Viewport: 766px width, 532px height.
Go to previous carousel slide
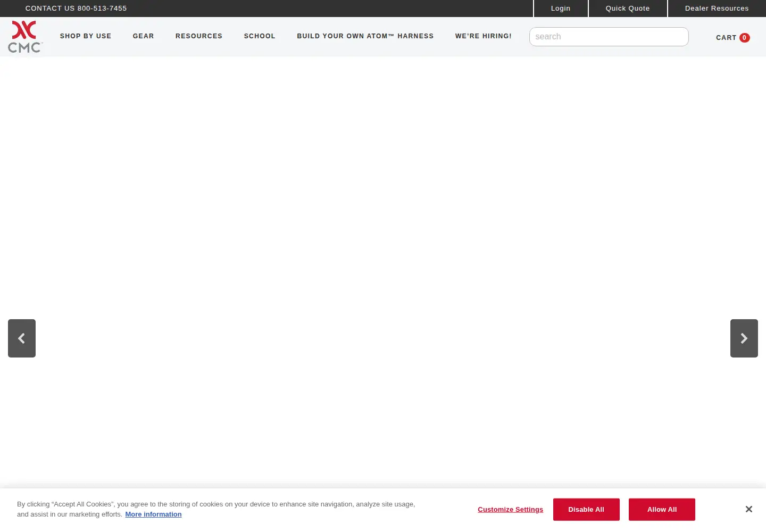tap(22, 338)
